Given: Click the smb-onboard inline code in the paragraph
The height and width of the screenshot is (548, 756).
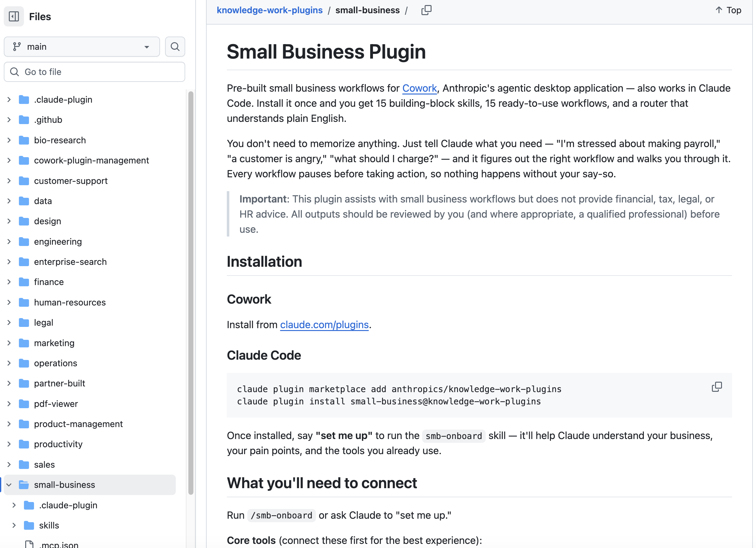Looking at the screenshot, I should click(454, 436).
